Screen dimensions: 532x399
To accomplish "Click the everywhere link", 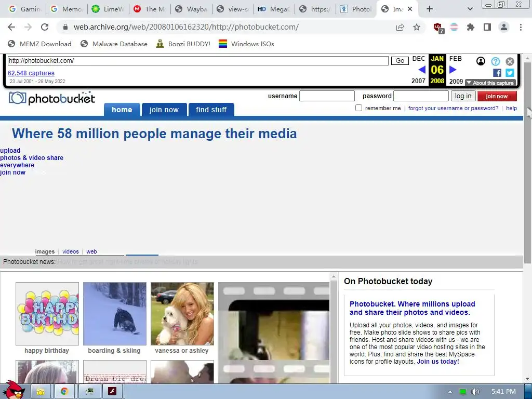I will (x=17, y=165).
